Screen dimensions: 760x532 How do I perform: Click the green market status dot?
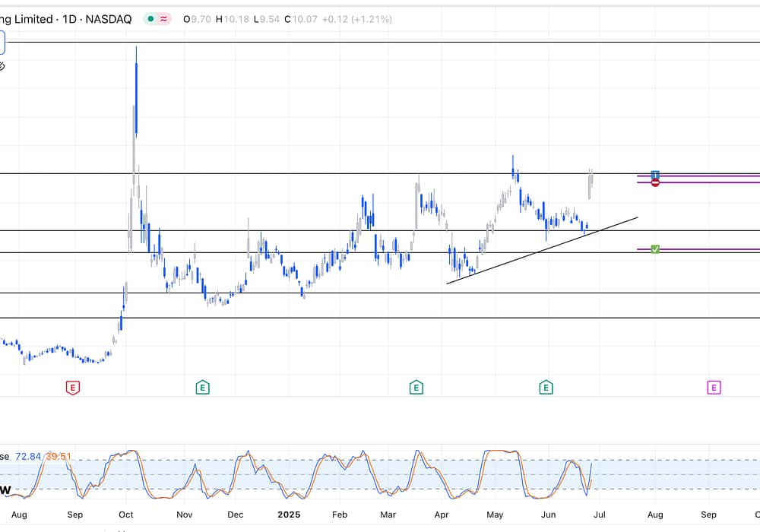tap(152, 19)
